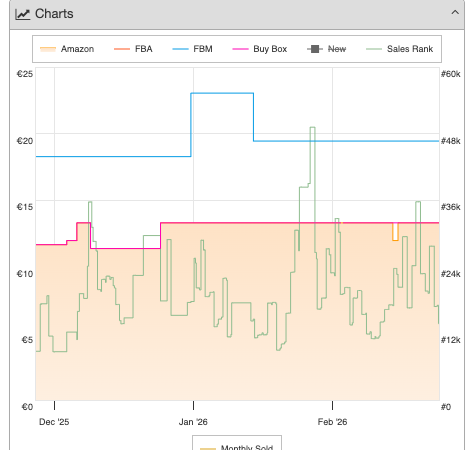Image resolution: width=474 pixels, height=450 pixels.
Task: Toggle the FBM series in the legend
Action: pos(192,49)
